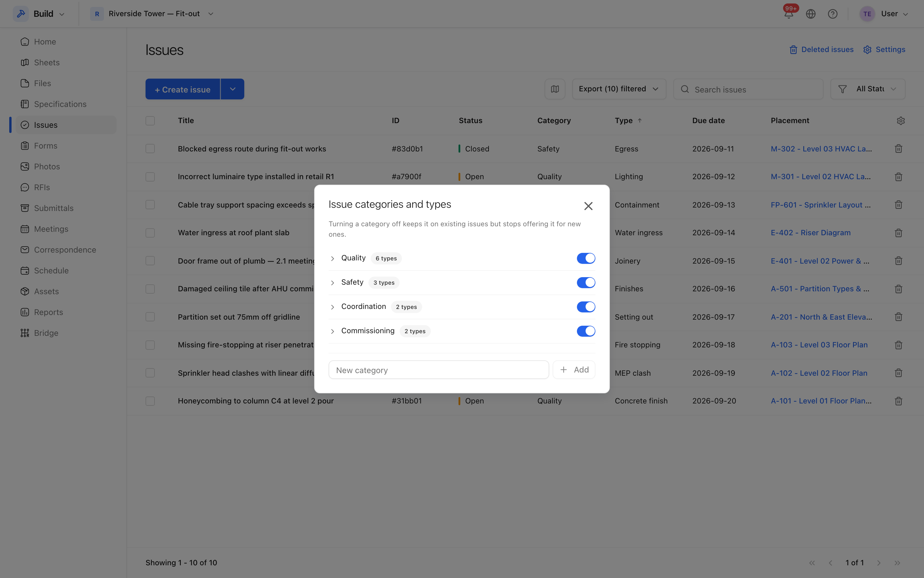
Task: Go to previous page arrow
Action: (830, 563)
